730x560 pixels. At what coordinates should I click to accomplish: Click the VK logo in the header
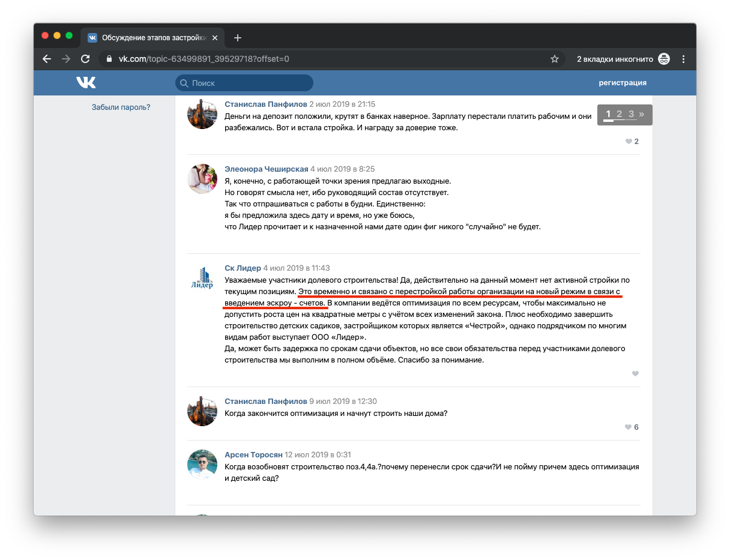tap(86, 83)
